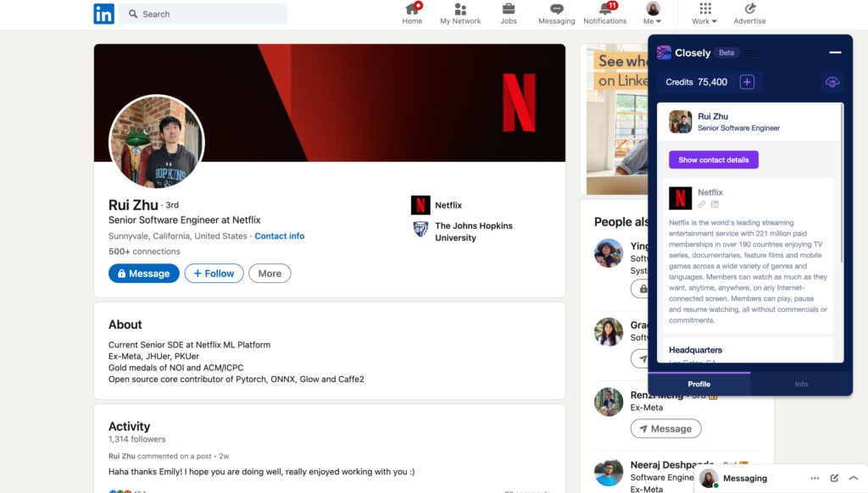Go to My Network icon
Viewport: 868px width, 493px height.
tap(460, 9)
